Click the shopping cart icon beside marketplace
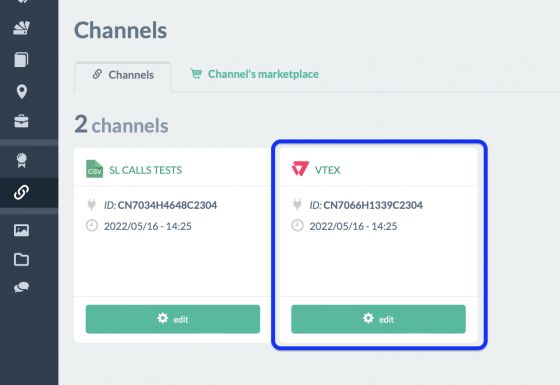 point(196,73)
